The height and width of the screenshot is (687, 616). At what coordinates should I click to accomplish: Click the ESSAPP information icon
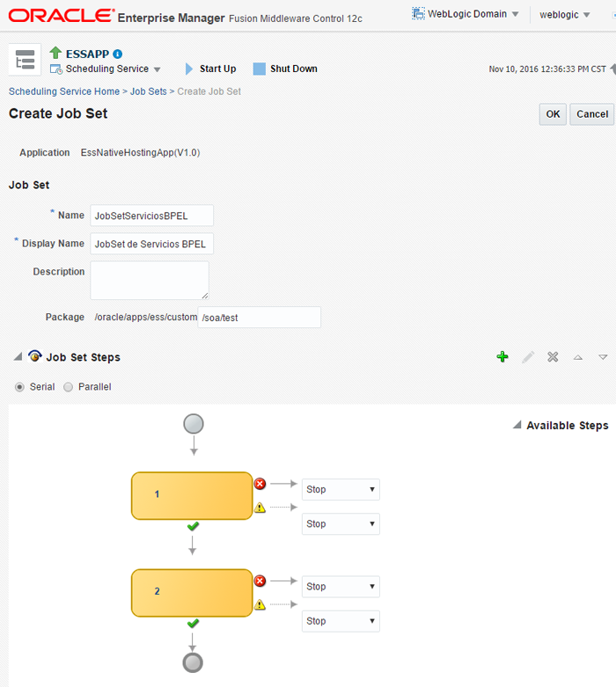tap(118, 54)
